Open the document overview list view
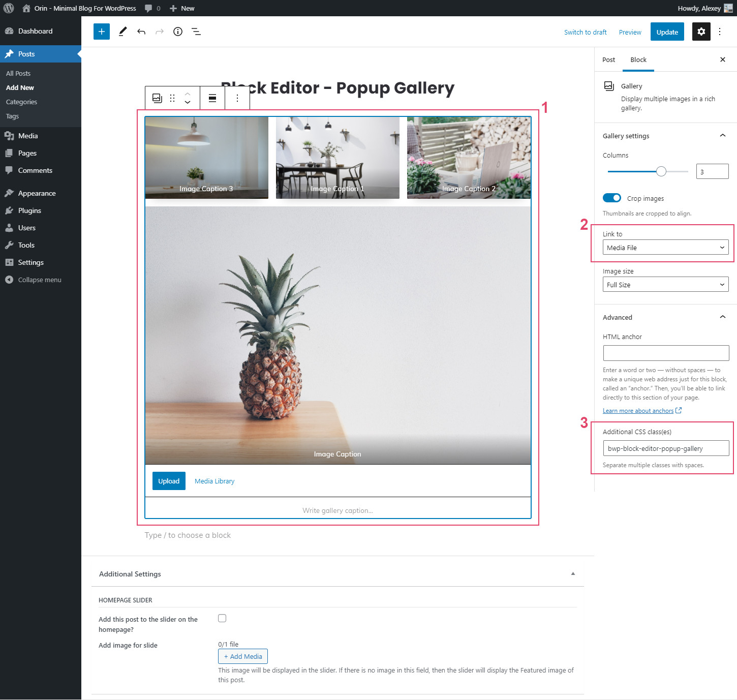The height and width of the screenshot is (700, 737). click(196, 32)
